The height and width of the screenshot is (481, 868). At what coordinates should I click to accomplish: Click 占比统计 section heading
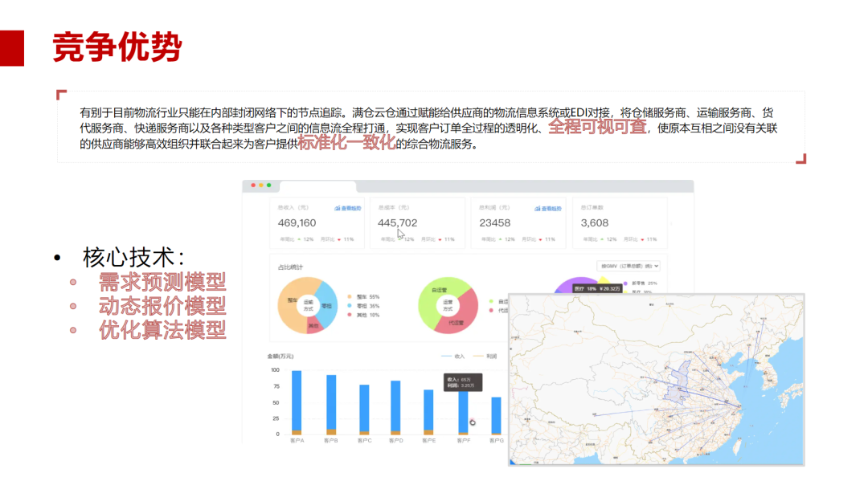[290, 267]
